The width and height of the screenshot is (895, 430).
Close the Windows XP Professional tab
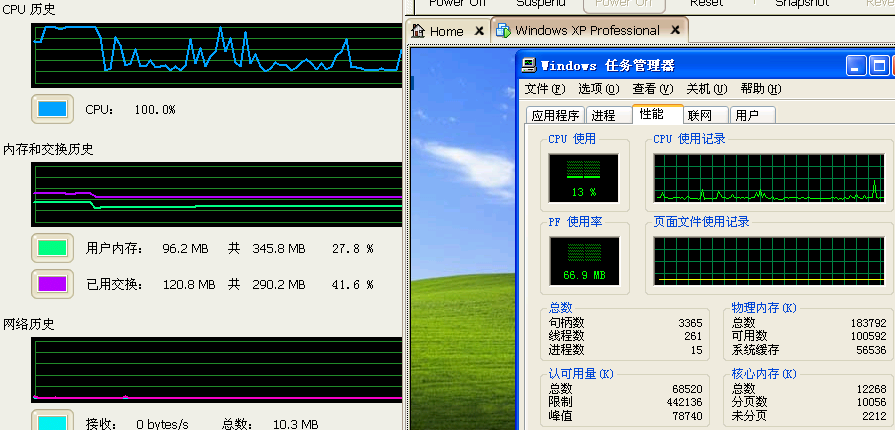(675, 30)
